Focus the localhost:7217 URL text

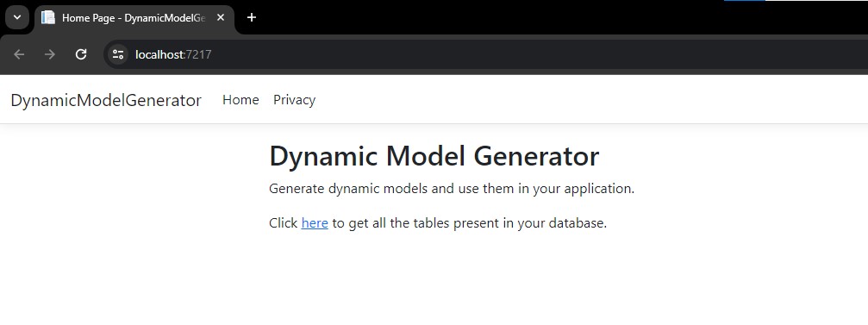[x=173, y=55]
